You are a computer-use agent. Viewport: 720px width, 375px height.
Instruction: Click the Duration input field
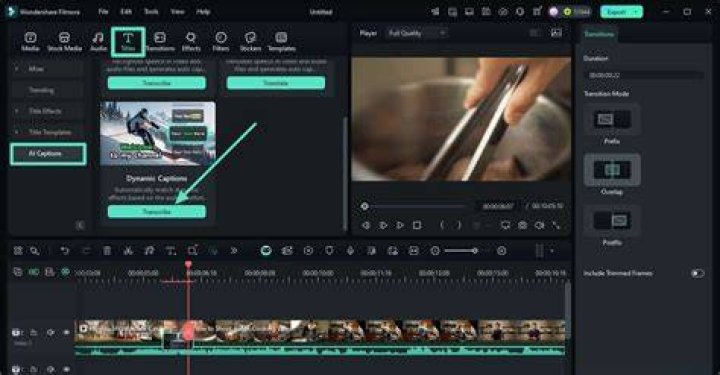[644, 75]
